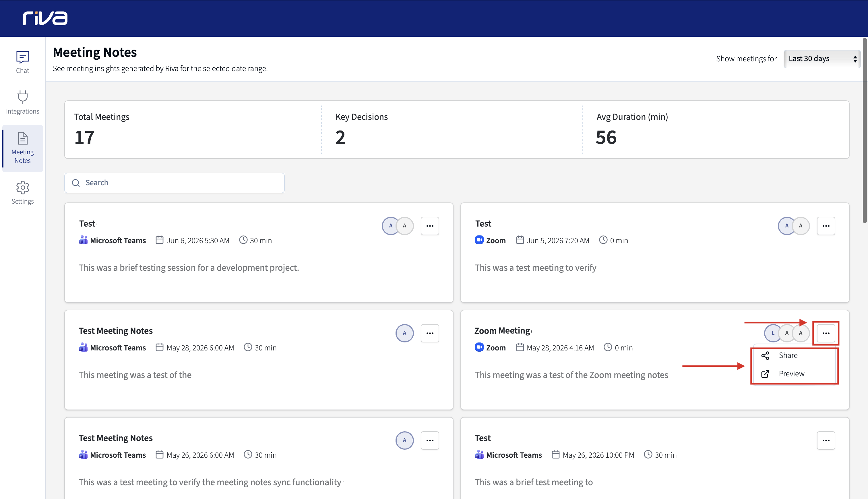Screen dimensions: 868x499
Task: Click 'May 28, 2026 4:16 AM' date text
Action: tap(560, 348)
